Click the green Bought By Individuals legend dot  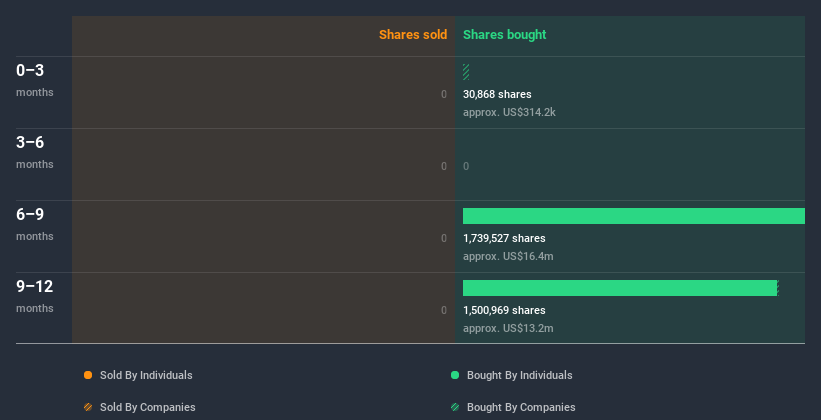pyautogui.click(x=455, y=375)
